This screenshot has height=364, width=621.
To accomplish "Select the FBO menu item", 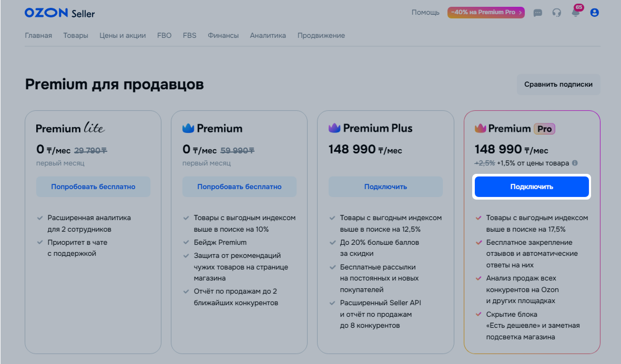I will [x=164, y=36].
